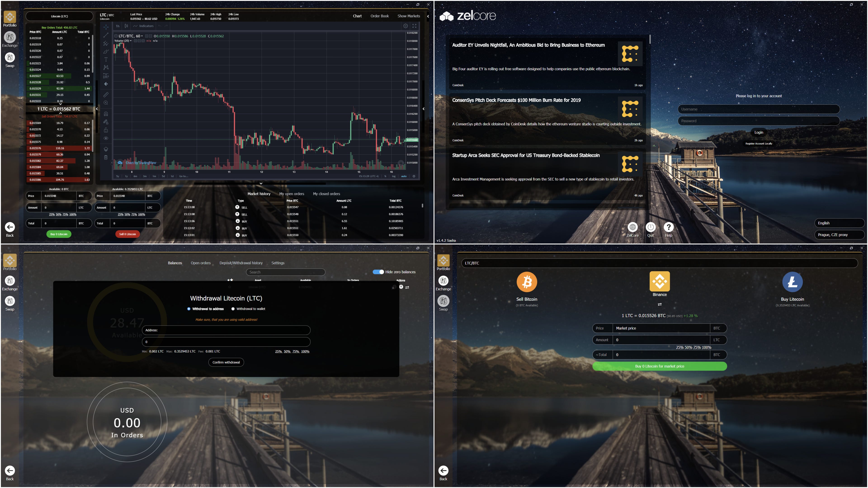Open the Litecoin (LTC) coin selector
This screenshot has height=488, width=868.
click(59, 16)
